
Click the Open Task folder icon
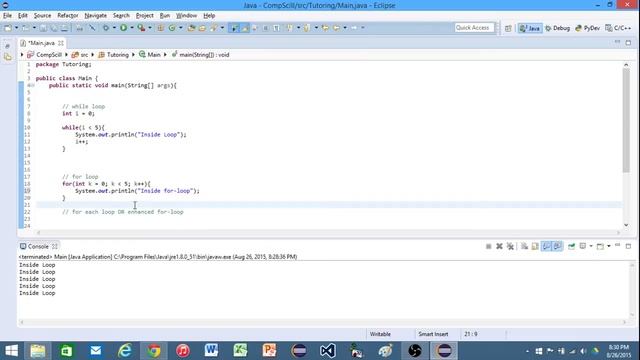coord(202,28)
